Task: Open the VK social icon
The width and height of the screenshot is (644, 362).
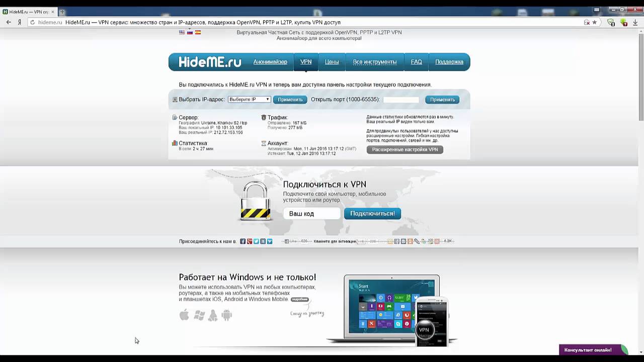Action: [263, 241]
